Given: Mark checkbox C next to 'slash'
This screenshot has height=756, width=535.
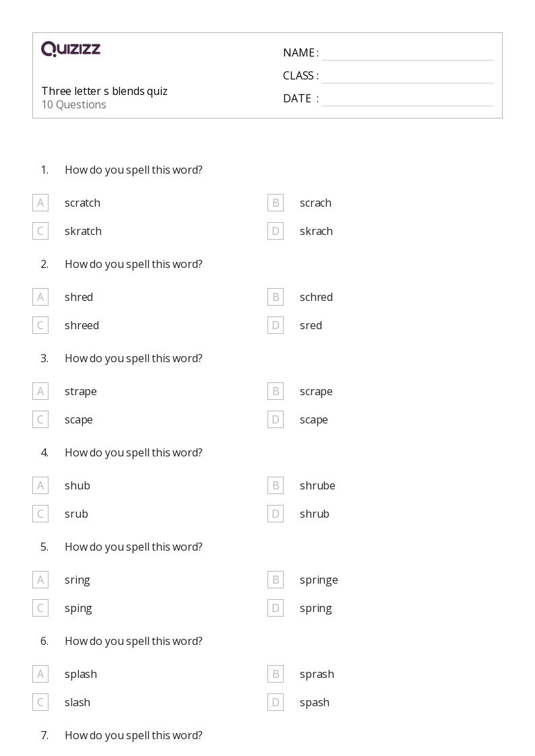Looking at the screenshot, I should pos(40,702).
